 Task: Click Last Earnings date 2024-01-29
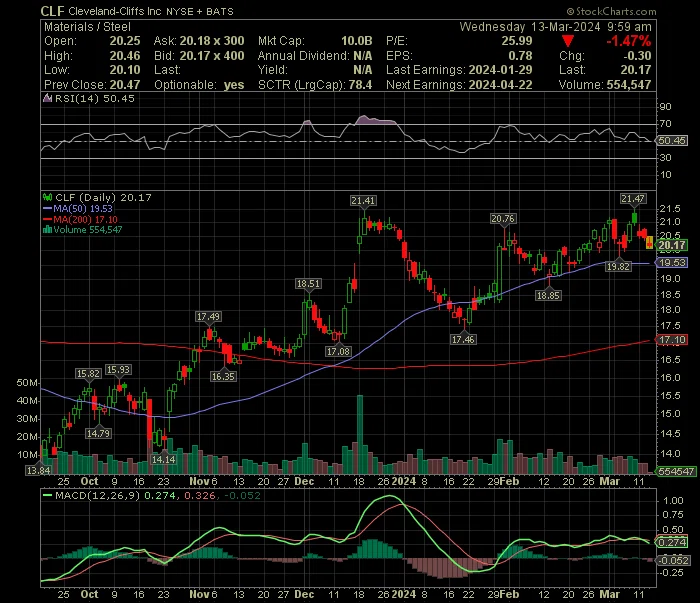(x=500, y=70)
